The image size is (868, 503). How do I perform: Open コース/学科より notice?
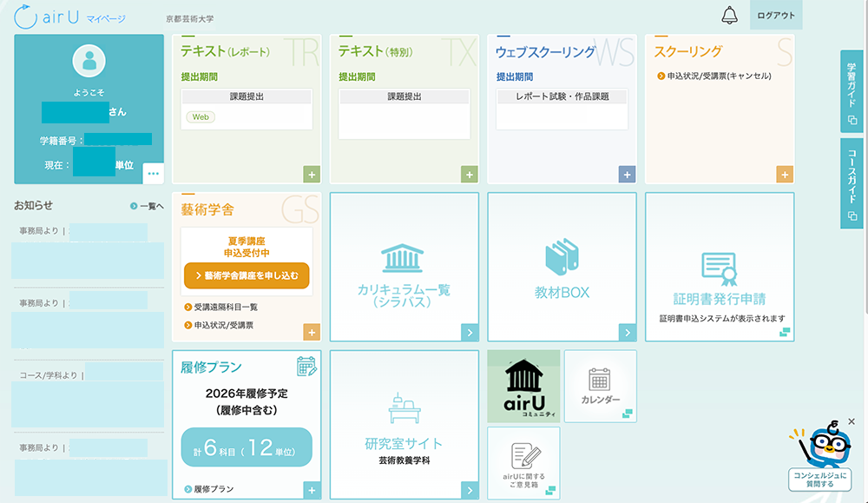pos(88,394)
